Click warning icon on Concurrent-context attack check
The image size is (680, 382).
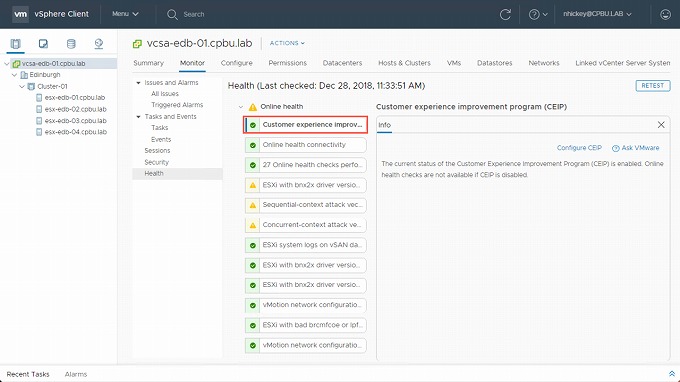coord(253,225)
